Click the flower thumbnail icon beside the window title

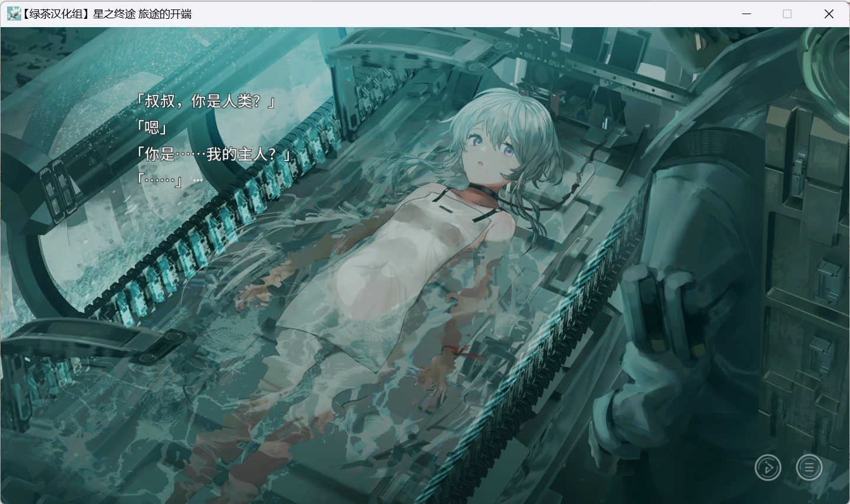click(12, 13)
